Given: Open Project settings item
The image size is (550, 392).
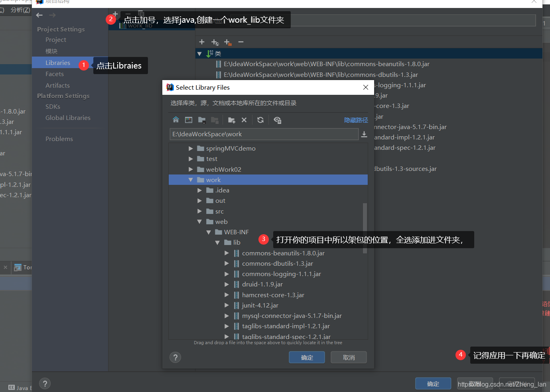Looking at the screenshot, I should [56, 40].
